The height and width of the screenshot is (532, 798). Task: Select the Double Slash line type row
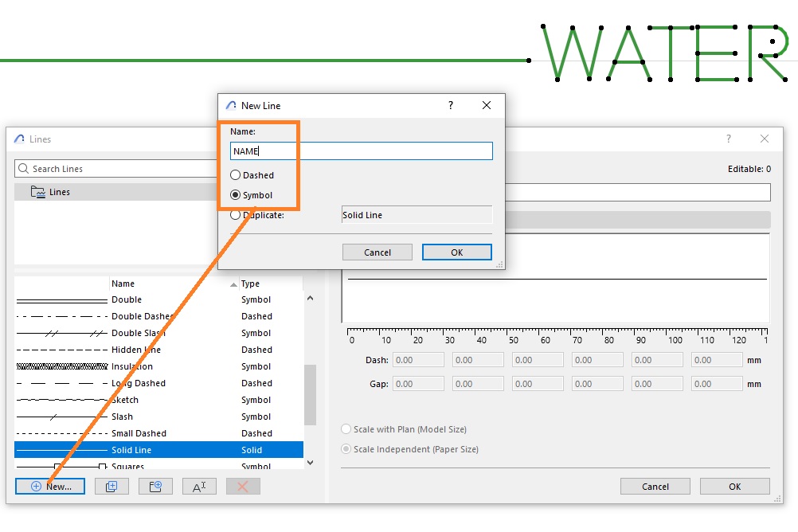click(158, 333)
